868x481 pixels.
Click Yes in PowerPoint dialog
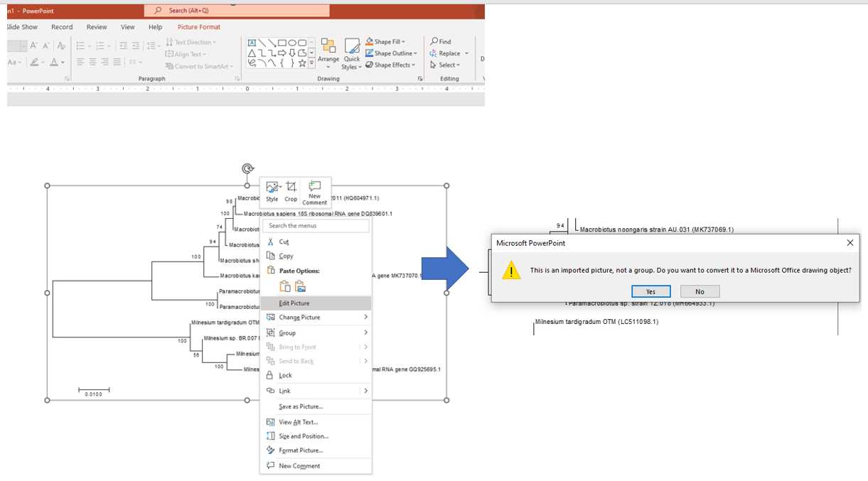coord(651,291)
